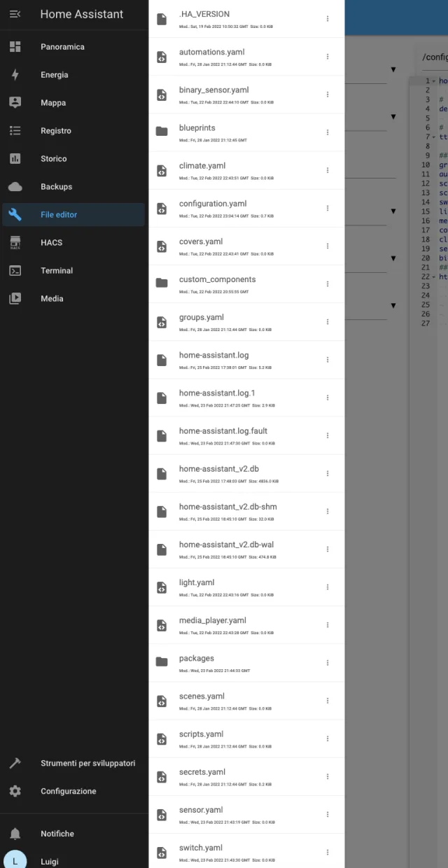
Task: Open the Registro logbook
Action: 73,131
